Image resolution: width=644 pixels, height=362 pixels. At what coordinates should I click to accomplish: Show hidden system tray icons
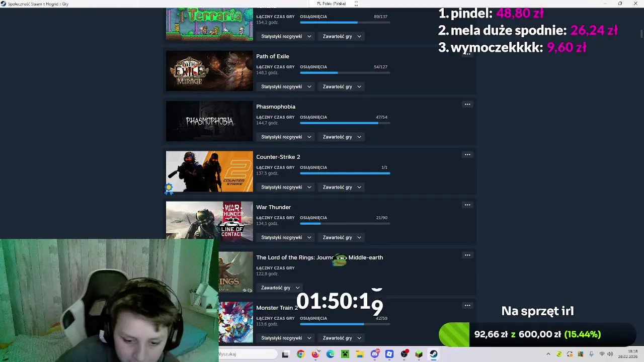548,354
